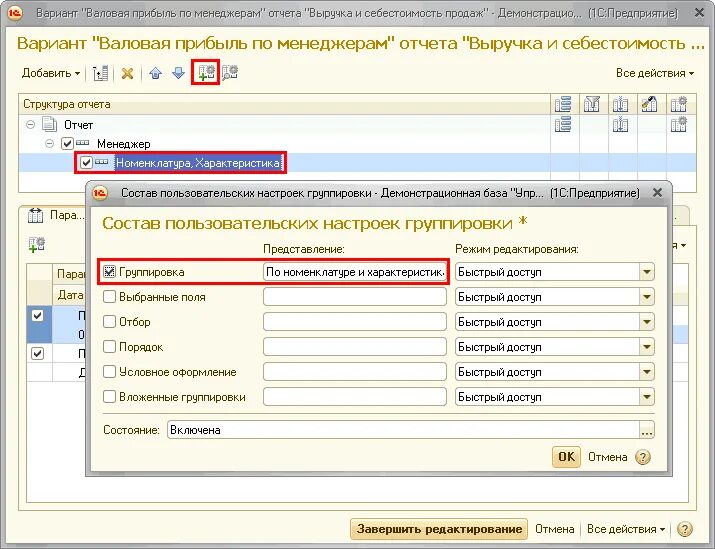This screenshot has width=715, height=549.
Task: Enable the Условное оформление checkbox
Action: click(109, 372)
